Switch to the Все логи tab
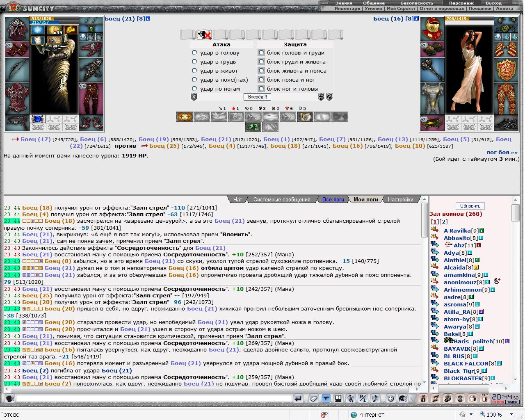The height and width of the screenshot is (420, 525). point(333,199)
